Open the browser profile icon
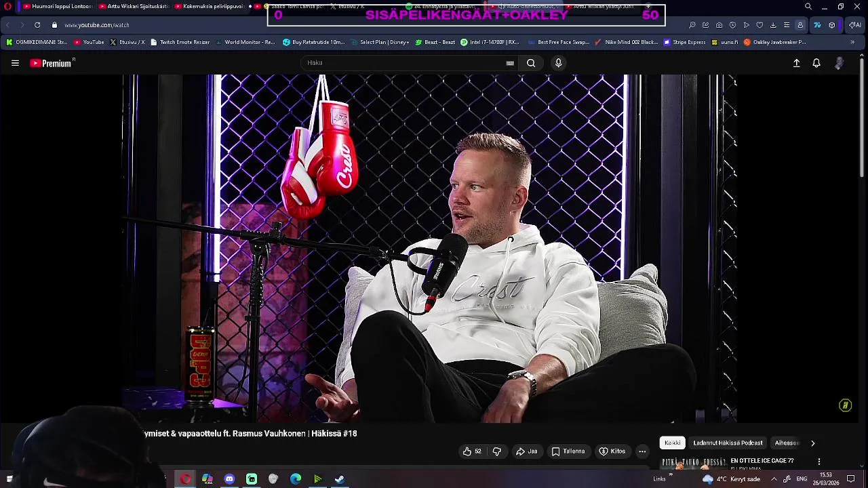The height and width of the screenshot is (488, 868). click(x=800, y=25)
